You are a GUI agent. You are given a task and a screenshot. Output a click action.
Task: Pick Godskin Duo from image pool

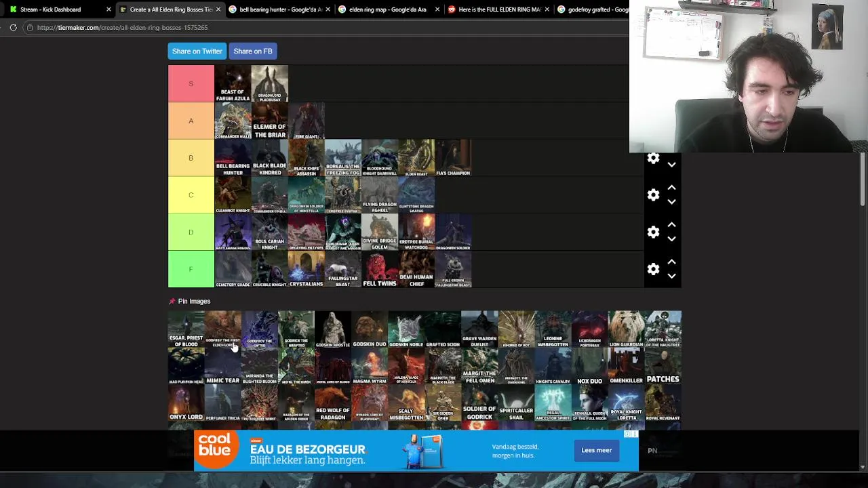tap(370, 329)
